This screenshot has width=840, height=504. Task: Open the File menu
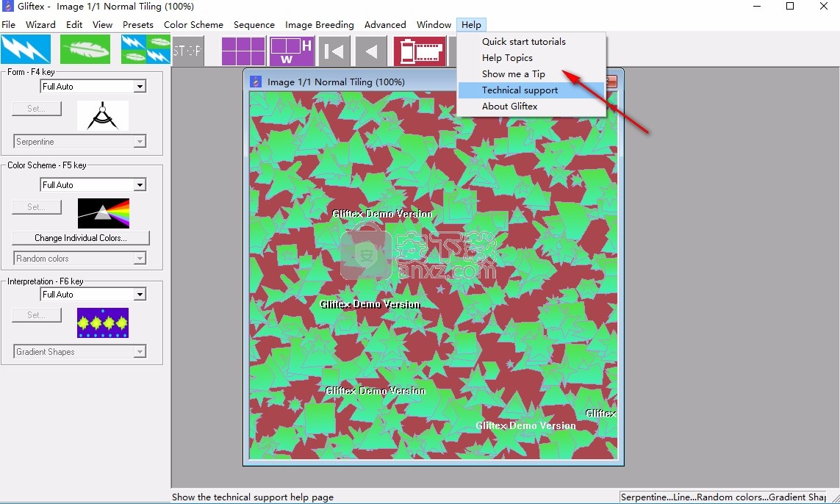click(x=9, y=25)
